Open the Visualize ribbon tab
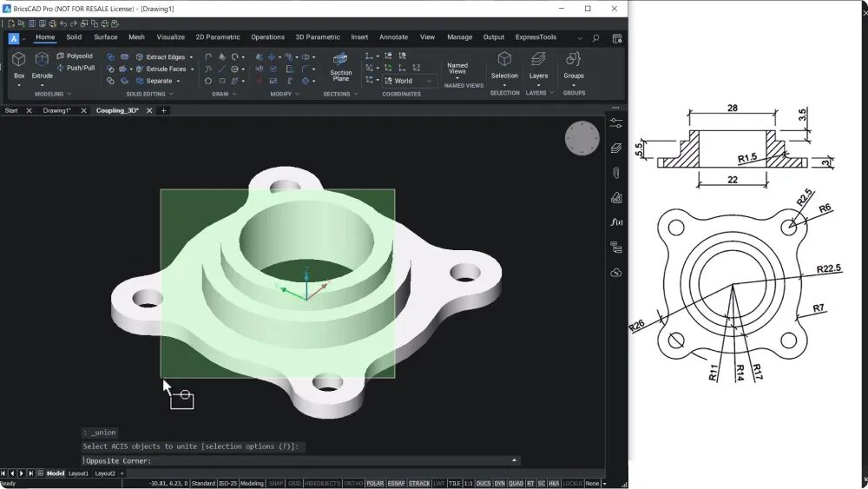This screenshot has width=868, height=489. 170,37
